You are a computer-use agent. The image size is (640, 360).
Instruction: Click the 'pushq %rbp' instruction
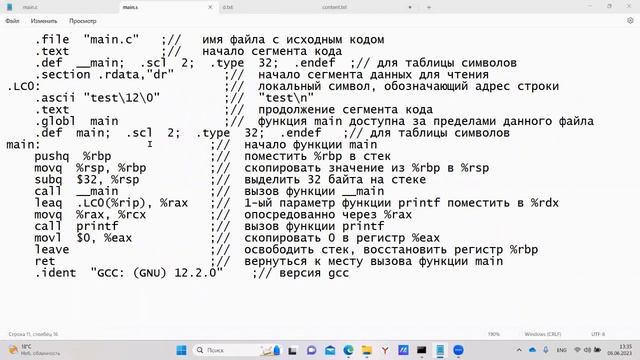point(73,156)
